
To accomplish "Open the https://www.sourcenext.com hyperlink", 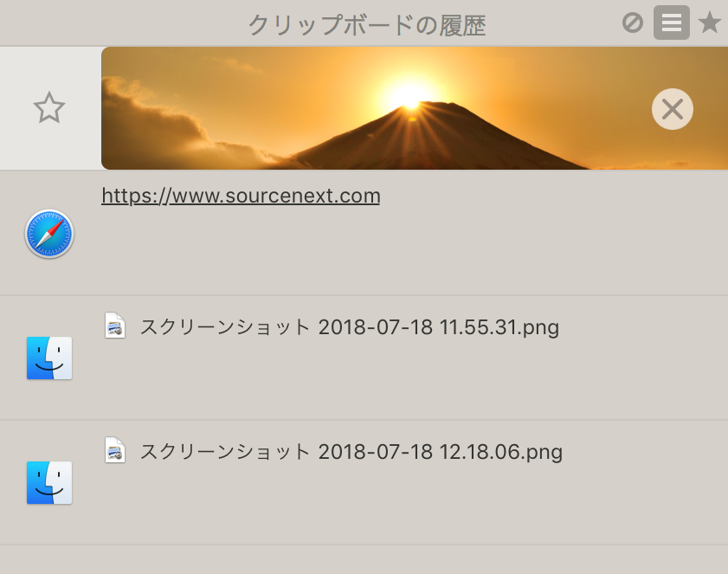I will [241, 196].
